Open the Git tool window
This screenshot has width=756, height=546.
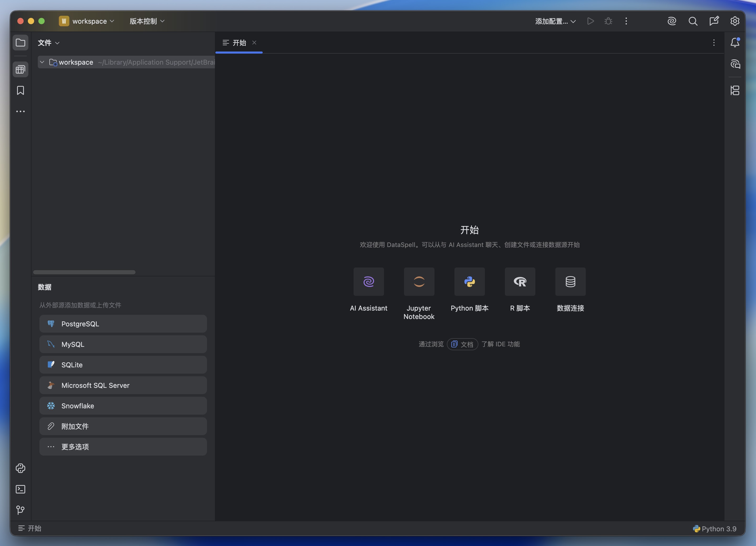tap(21, 510)
